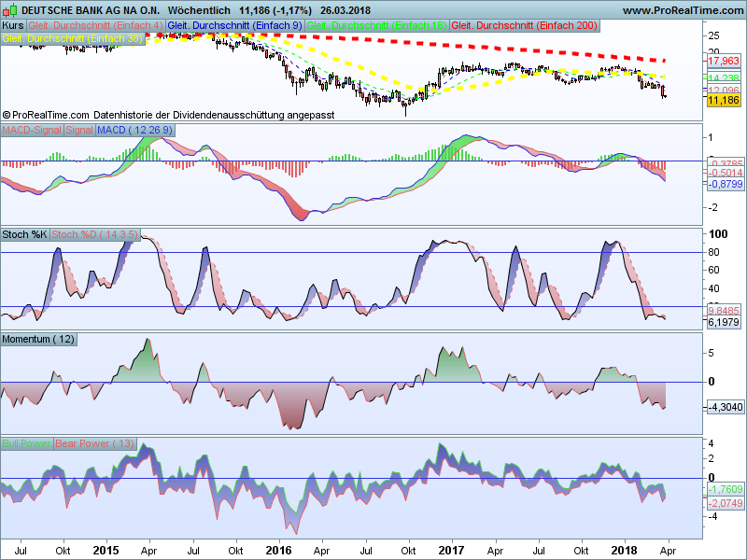Screen dimensions: 747x560
Task: Click the candlestick icon beside the chart title
Action: click(x=9, y=10)
